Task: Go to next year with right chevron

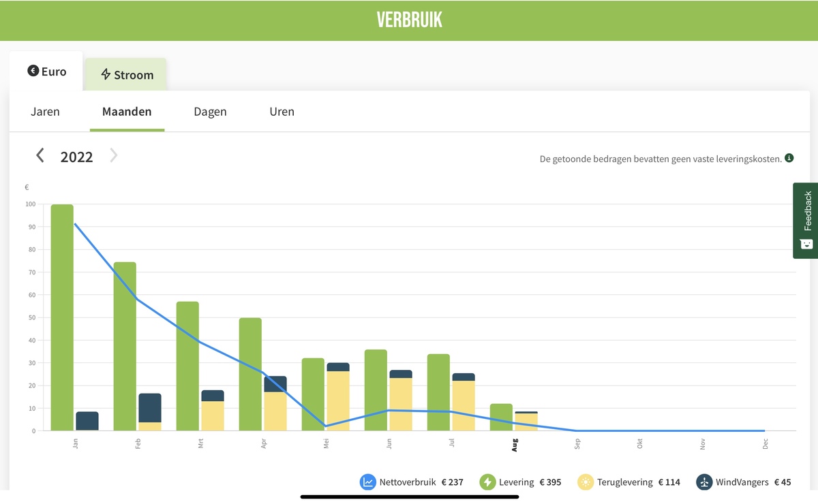Action: (114, 156)
